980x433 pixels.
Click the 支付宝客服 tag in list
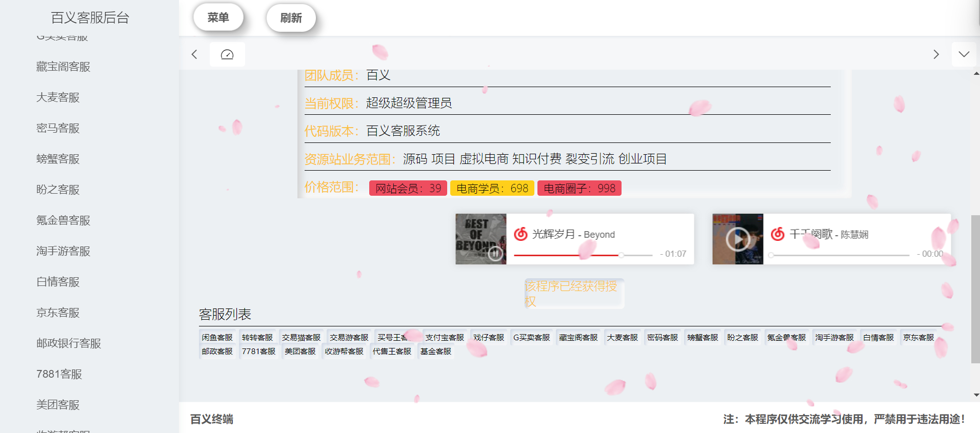(x=444, y=338)
